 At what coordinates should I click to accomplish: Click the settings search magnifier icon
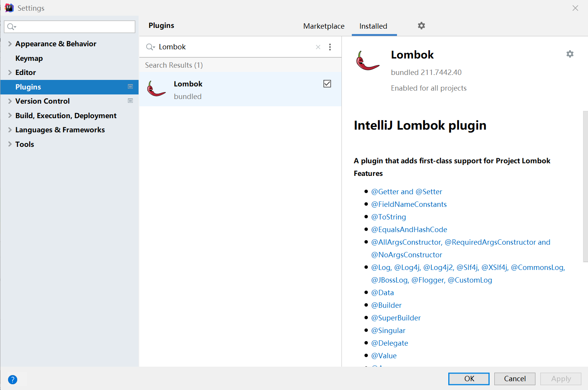11,27
